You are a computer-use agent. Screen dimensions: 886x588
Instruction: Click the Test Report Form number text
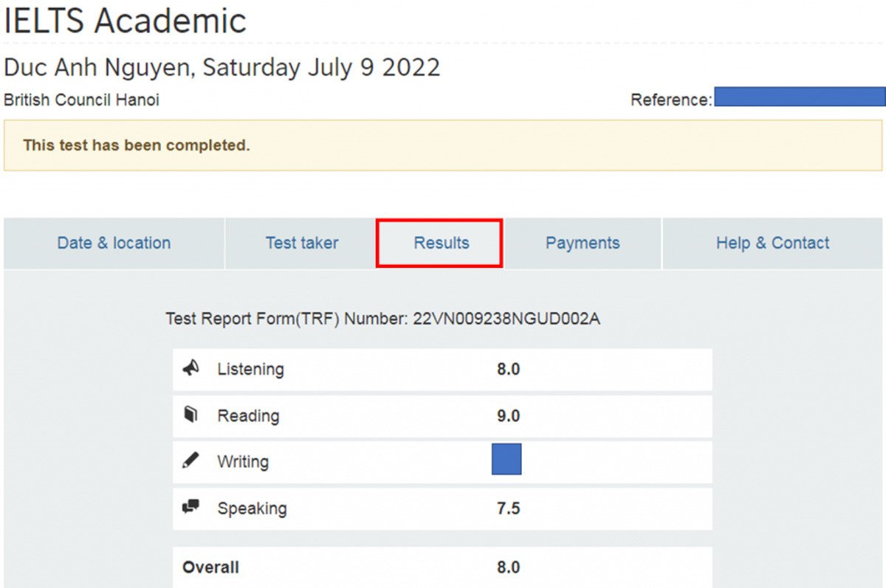pyautogui.click(x=383, y=319)
